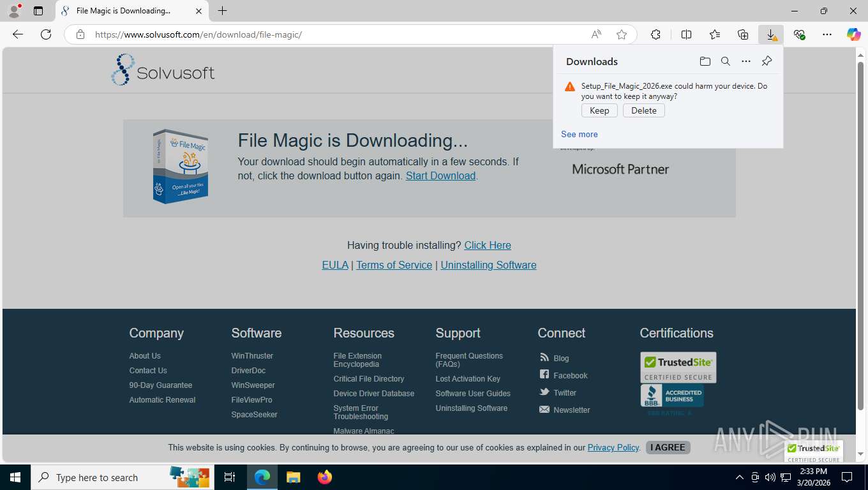Open the WinSweeper software link

point(253,385)
